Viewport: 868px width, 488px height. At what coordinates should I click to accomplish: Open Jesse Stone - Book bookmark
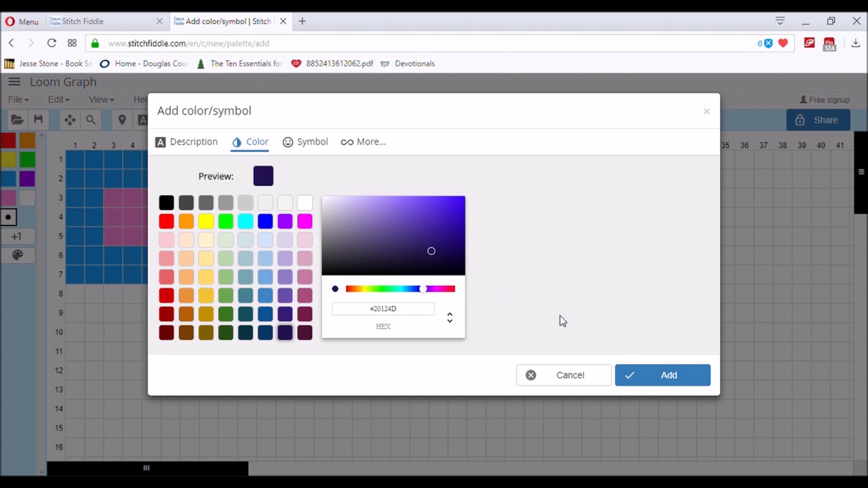pyautogui.click(x=48, y=64)
